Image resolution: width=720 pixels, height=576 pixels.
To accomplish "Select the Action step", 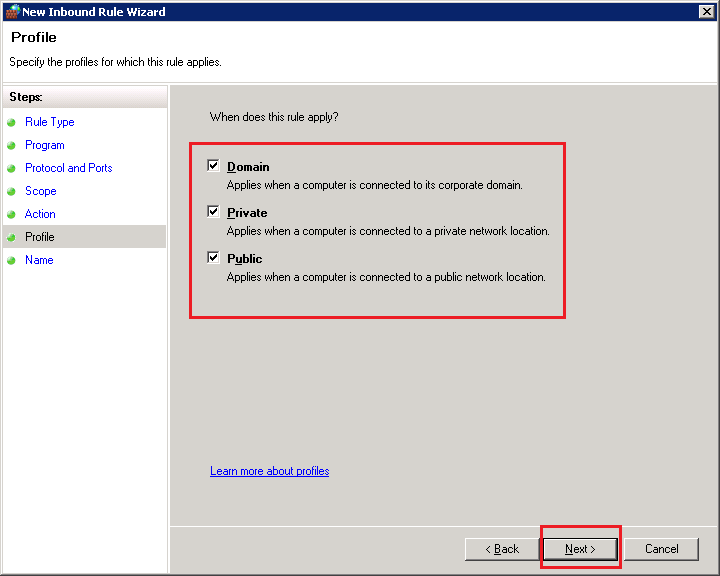I will click(x=40, y=214).
